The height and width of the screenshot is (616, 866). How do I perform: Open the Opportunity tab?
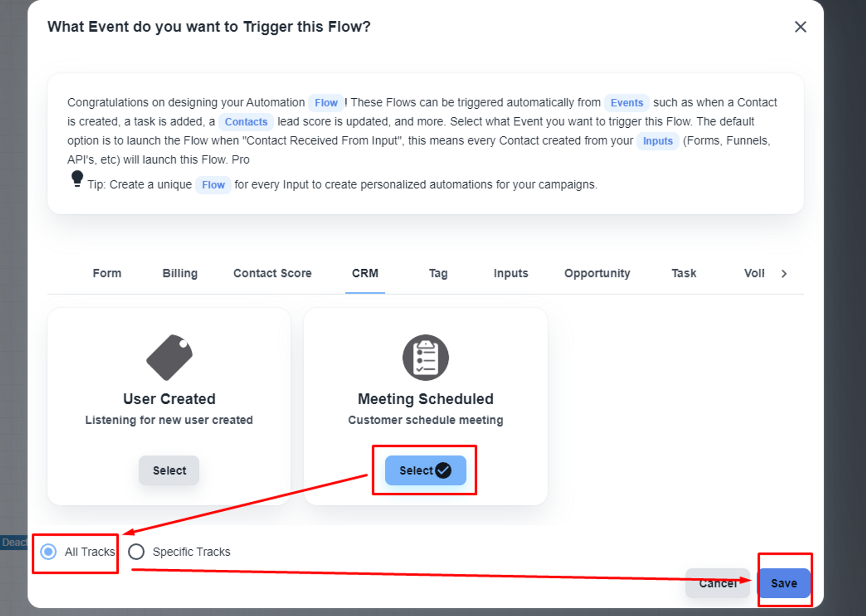[597, 273]
